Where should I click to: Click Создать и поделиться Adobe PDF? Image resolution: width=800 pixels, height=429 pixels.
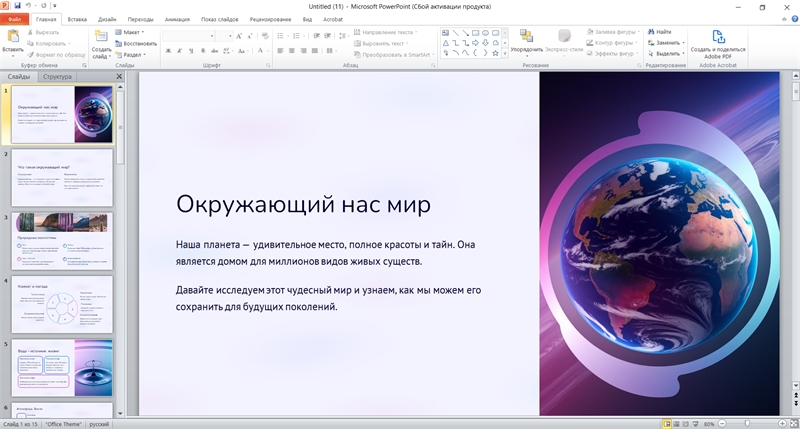[718, 44]
